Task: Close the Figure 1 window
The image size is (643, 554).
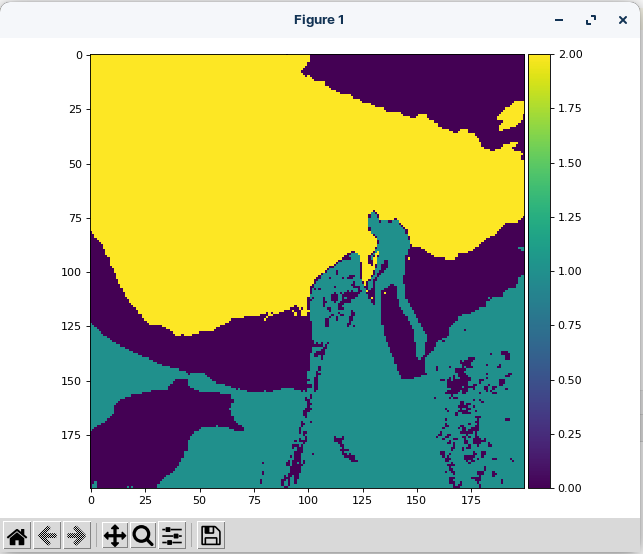Action: click(x=622, y=20)
